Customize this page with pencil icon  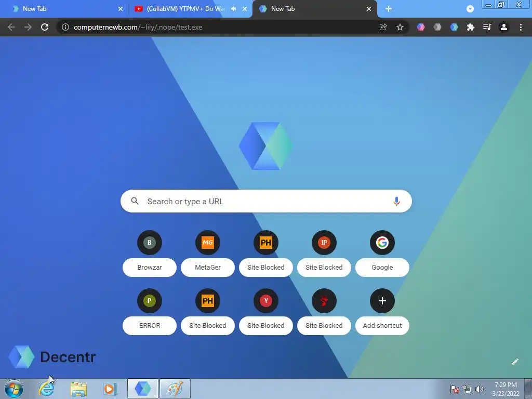click(515, 362)
